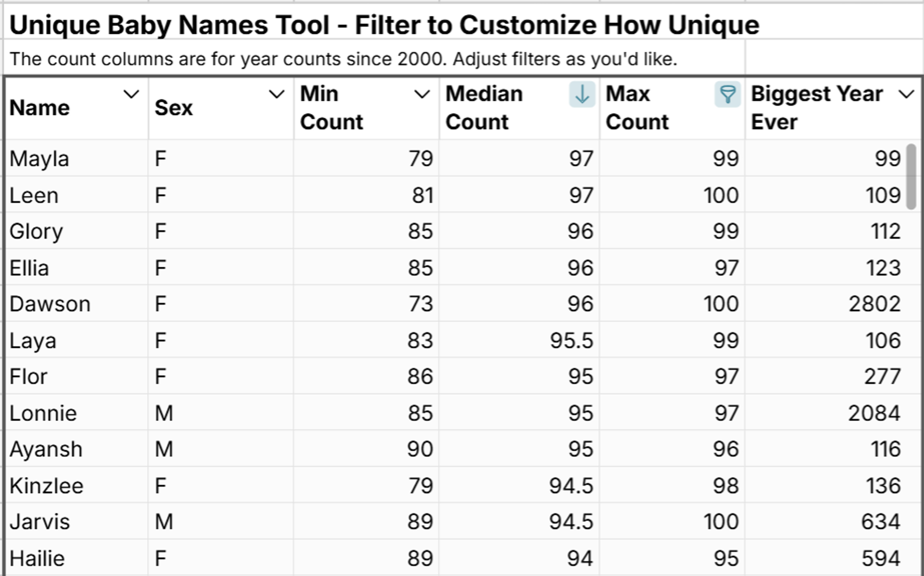Open the Name column dropdown
Viewport: 924px width, 576px height.
pyautogui.click(x=130, y=95)
